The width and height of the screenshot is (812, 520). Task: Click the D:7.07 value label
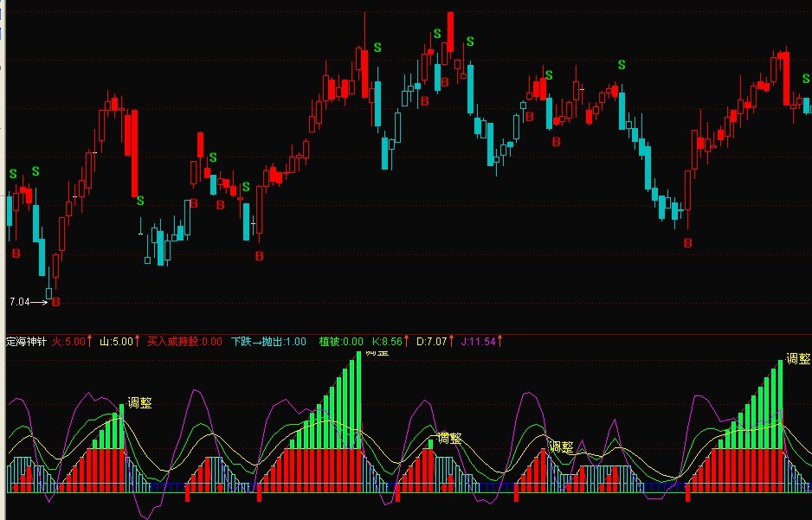(x=431, y=342)
